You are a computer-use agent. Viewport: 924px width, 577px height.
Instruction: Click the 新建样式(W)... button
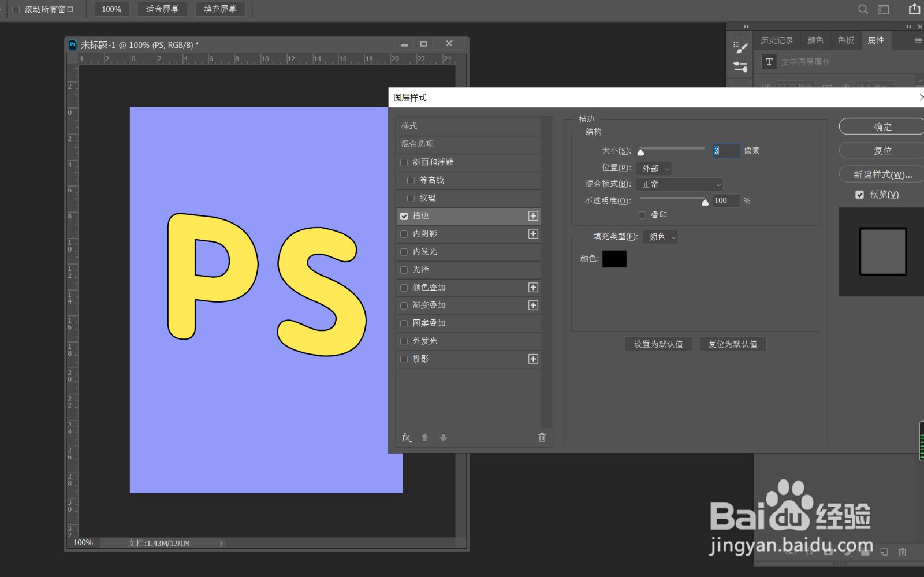(882, 174)
